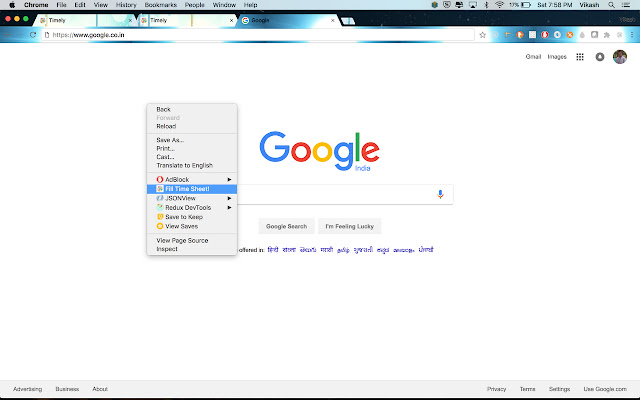The image size is (640, 400).
Task: Expand the AdBlock submenu in context menu
Action: point(192,179)
